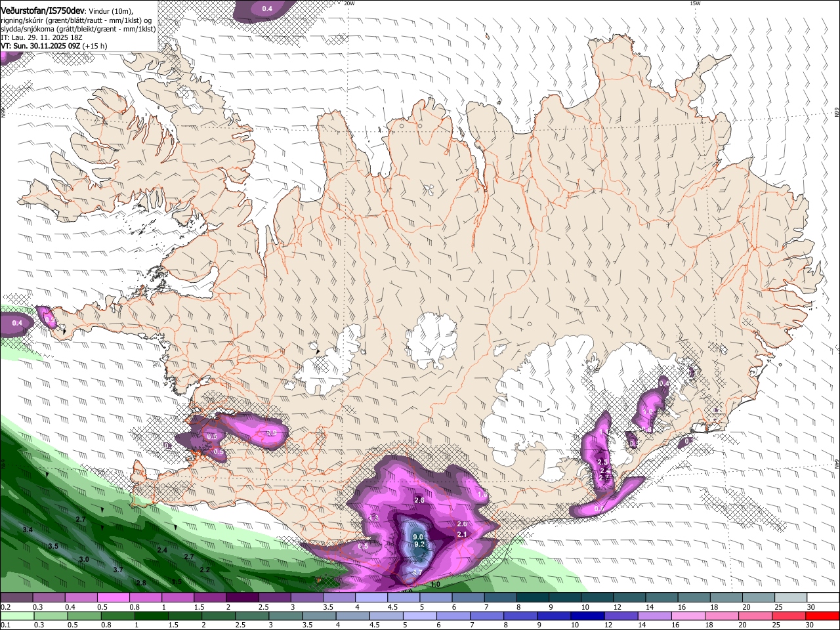Image resolution: width=840 pixels, height=630 pixels.
Task: Select the pink 0.5 swatch in the snow scale
Action: point(113,598)
